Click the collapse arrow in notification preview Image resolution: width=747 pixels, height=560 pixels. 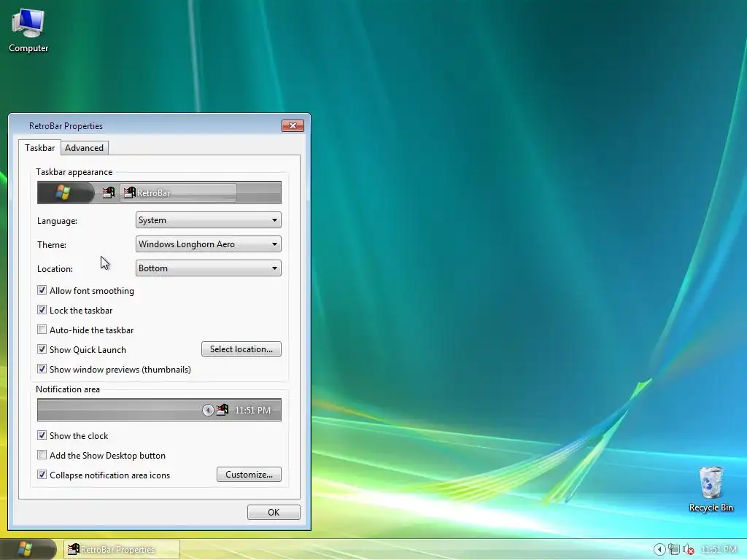click(208, 410)
